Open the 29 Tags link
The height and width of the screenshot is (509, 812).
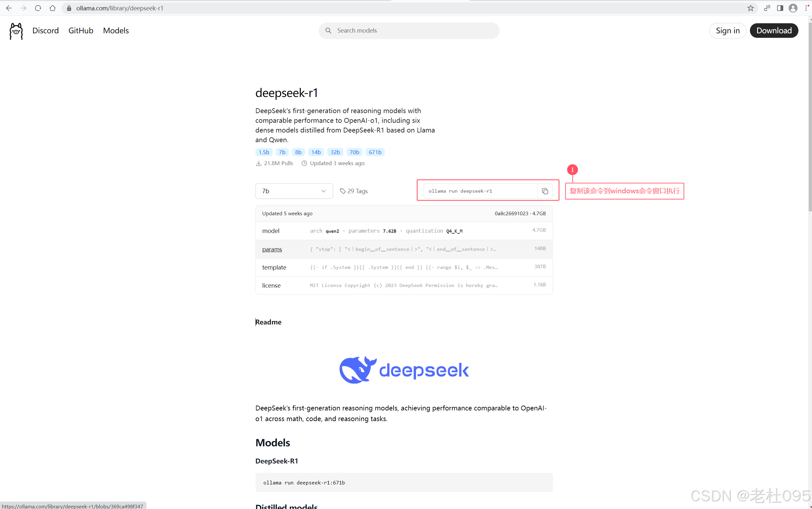point(354,191)
